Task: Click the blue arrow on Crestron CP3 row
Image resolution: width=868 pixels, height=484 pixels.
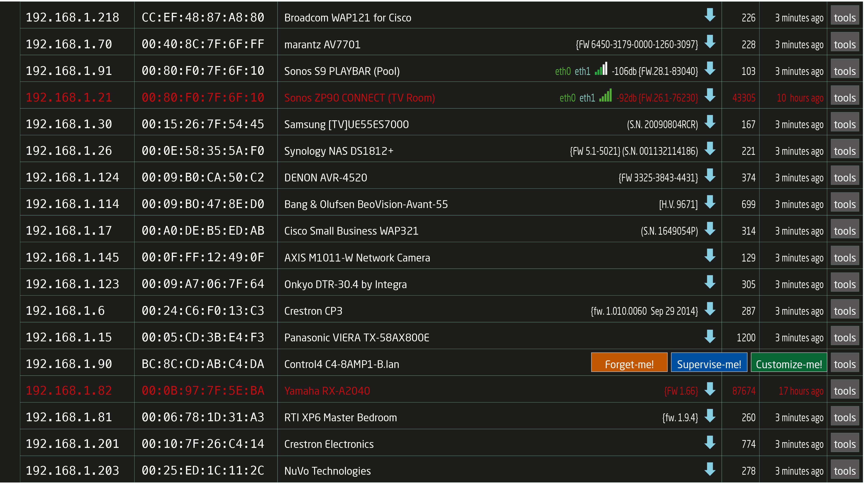Action: click(710, 309)
